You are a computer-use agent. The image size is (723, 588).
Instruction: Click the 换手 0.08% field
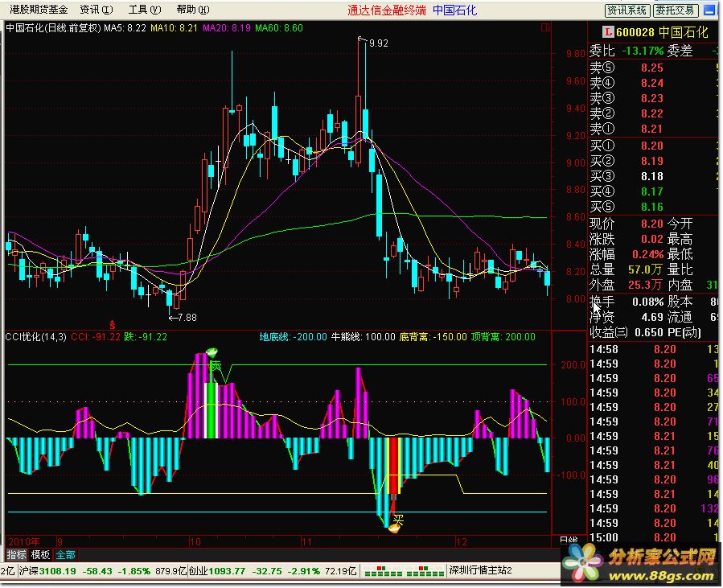click(626, 302)
